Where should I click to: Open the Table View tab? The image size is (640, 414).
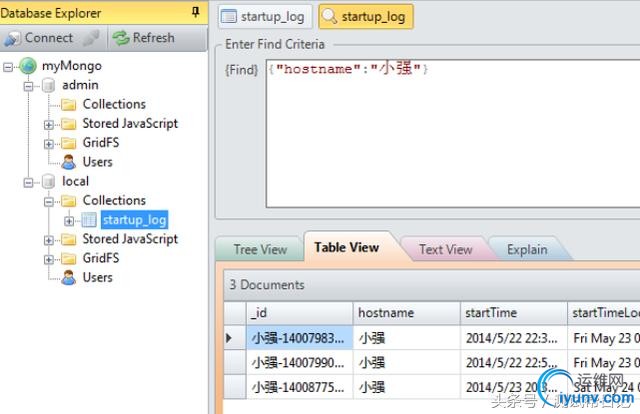coord(347,247)
